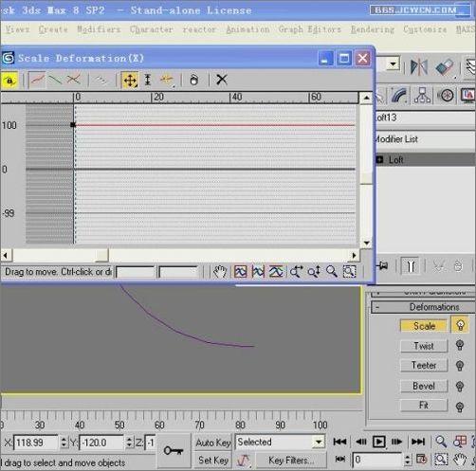The width and height of the screenshot is (476, 471).
Task: Click the Key Filters... button
Action: pos(291,461)
